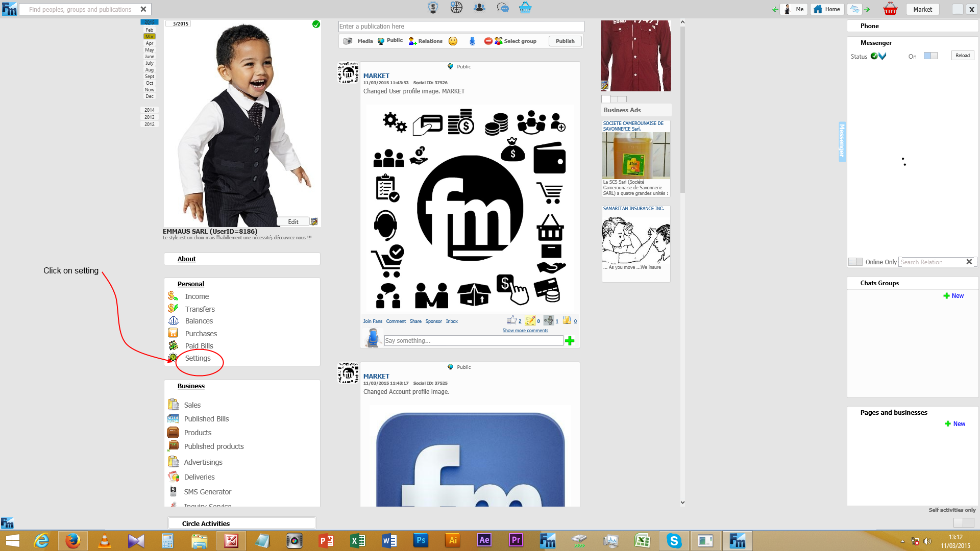
Task: Click the money/dollar icon in the top toolbar
Action: point(433,8)
